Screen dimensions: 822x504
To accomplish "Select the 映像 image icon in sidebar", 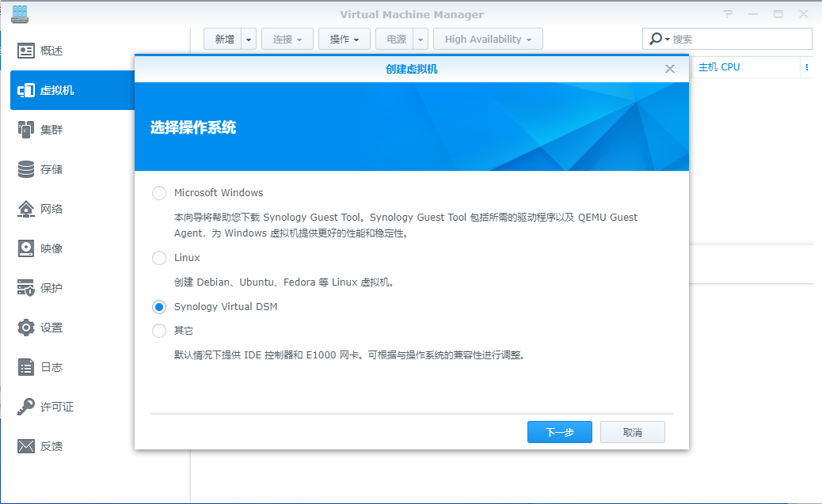I will (x=26, y=248).
